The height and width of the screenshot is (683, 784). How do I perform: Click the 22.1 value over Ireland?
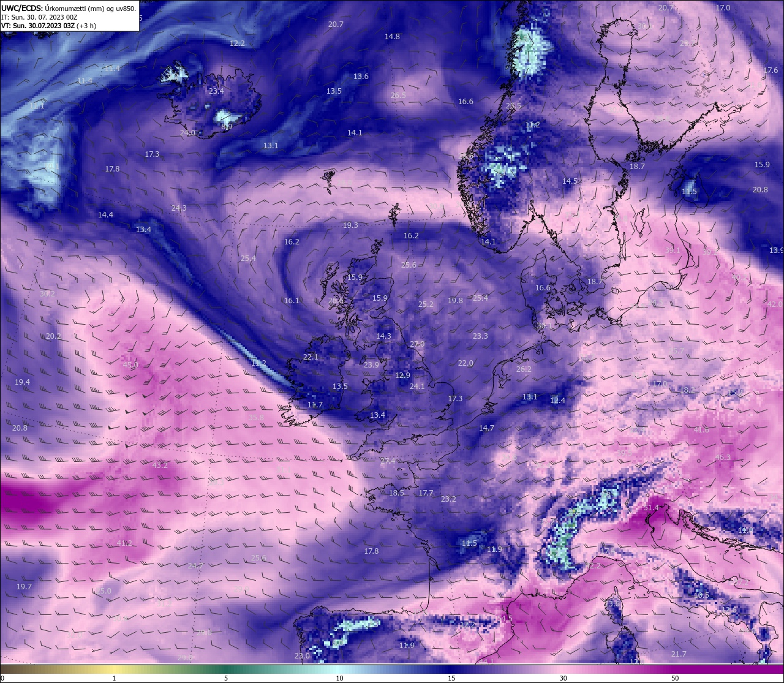(x=311, y=357)
